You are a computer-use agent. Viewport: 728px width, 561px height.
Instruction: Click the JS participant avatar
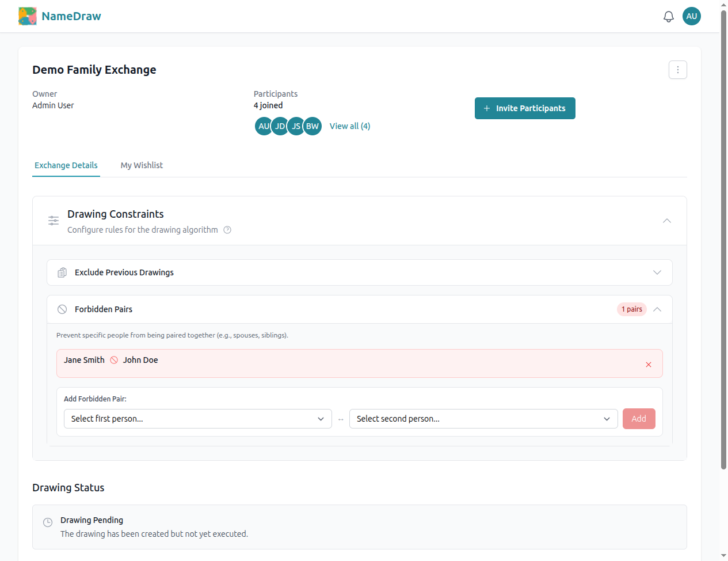(296, 126)
